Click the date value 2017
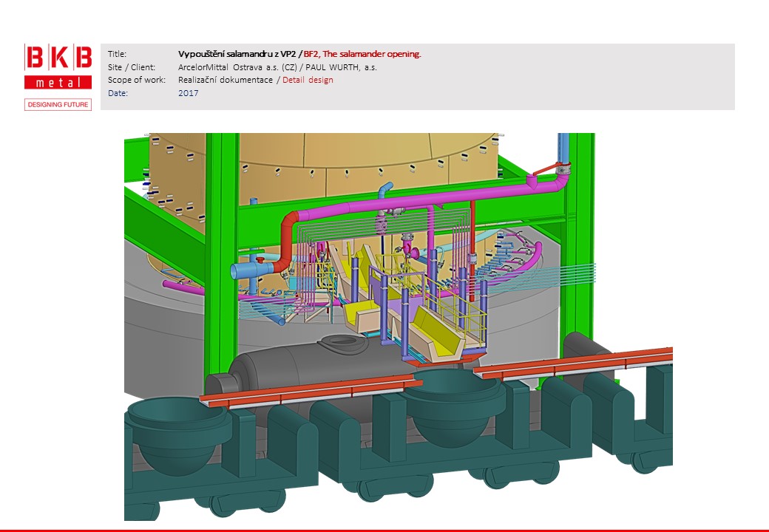 point(189,93)
